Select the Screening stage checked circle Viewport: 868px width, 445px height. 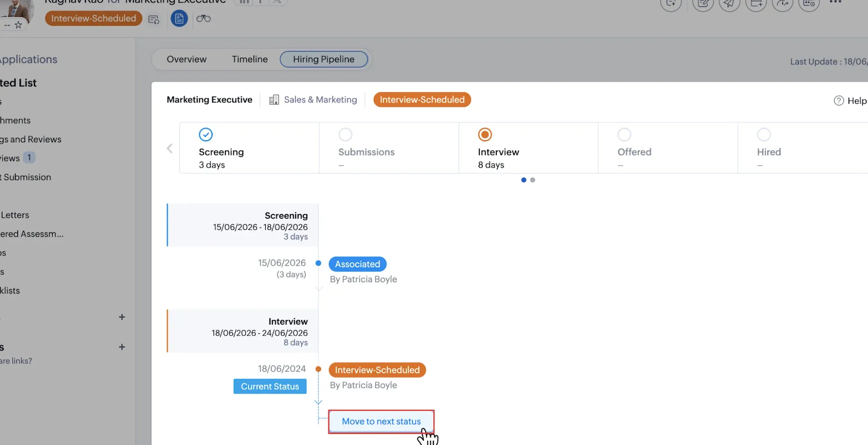pyautogui.click(x=206, y=135)
